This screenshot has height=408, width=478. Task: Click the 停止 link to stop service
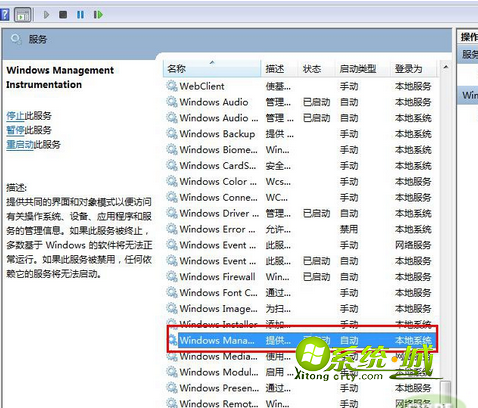(x=15, y=116)
